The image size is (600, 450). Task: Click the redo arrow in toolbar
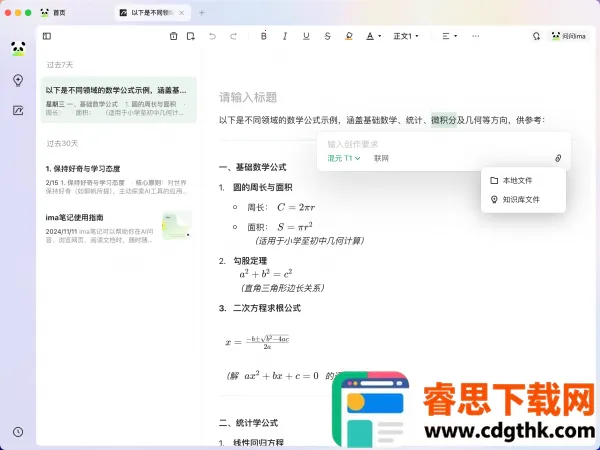click(233, 36)
